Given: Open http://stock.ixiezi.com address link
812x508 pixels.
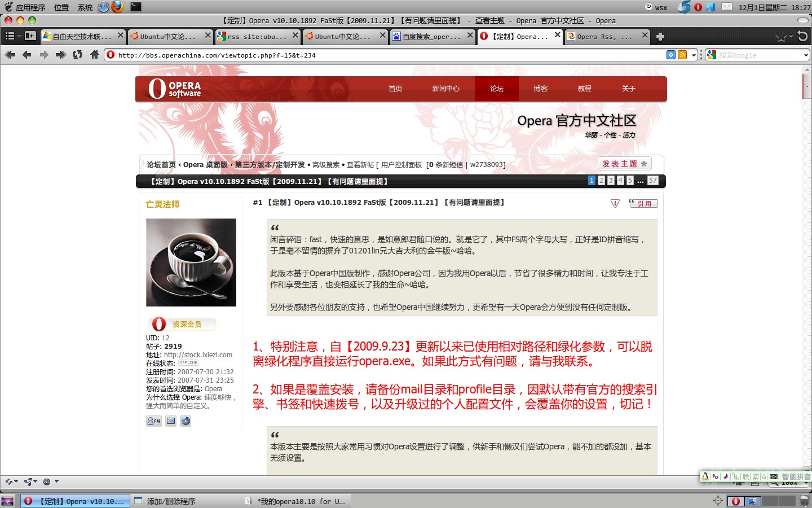Looking at the screenshot, I should [198, 355].
